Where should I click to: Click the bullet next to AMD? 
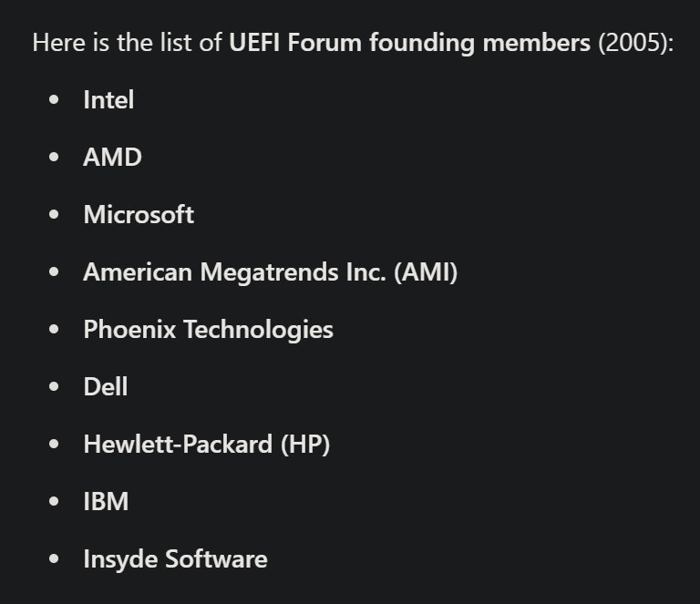click(55, 158)
